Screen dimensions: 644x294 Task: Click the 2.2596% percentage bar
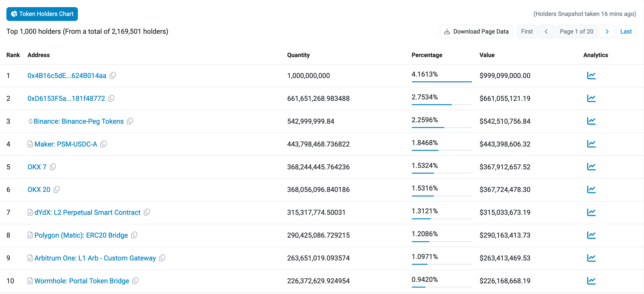point(441,127)
